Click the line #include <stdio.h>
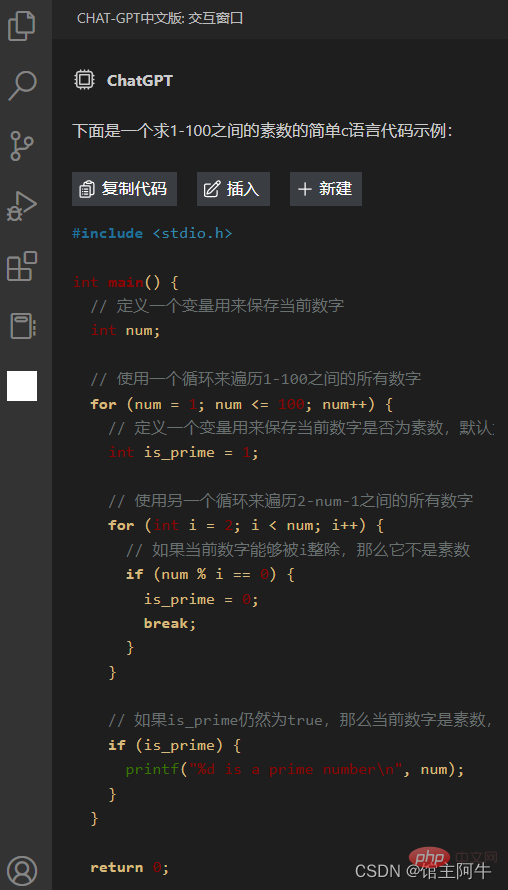 [x=152, y=233]
